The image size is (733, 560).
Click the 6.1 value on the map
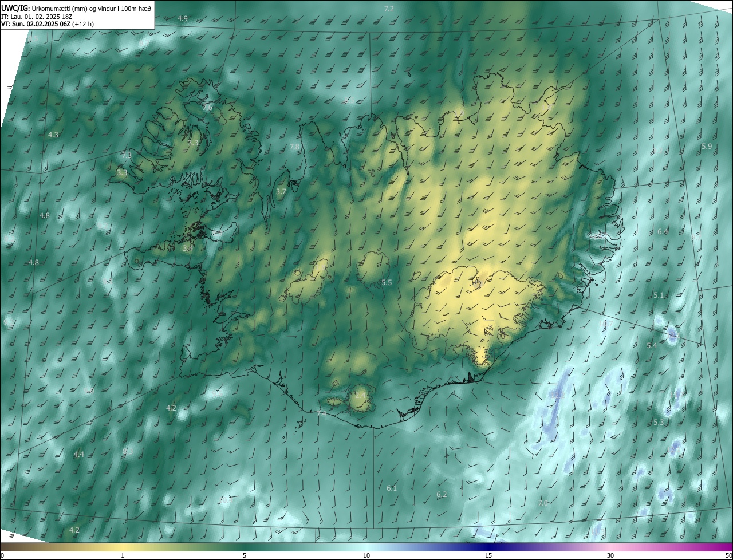pyautogui.click(x=392, y=488)
